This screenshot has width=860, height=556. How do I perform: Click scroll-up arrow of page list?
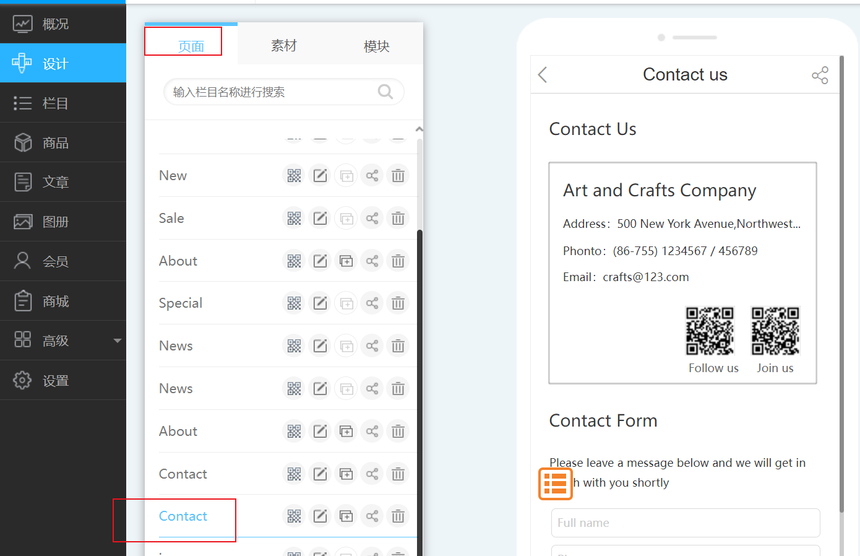click(419, 129)
